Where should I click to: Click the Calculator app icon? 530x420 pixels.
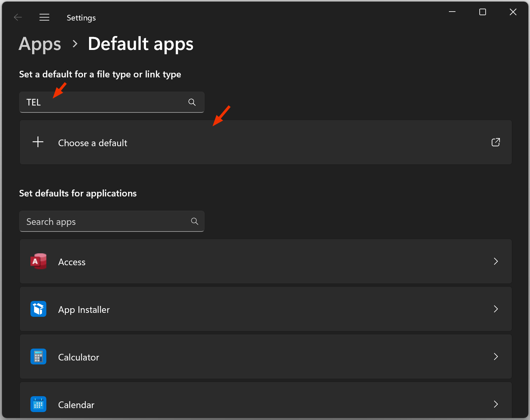[x=38, y=357]
